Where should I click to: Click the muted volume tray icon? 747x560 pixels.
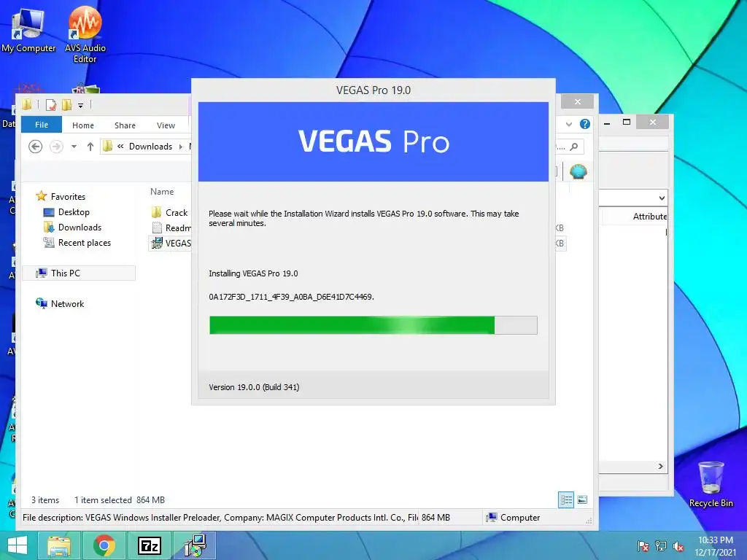click(x=678, y=546)
